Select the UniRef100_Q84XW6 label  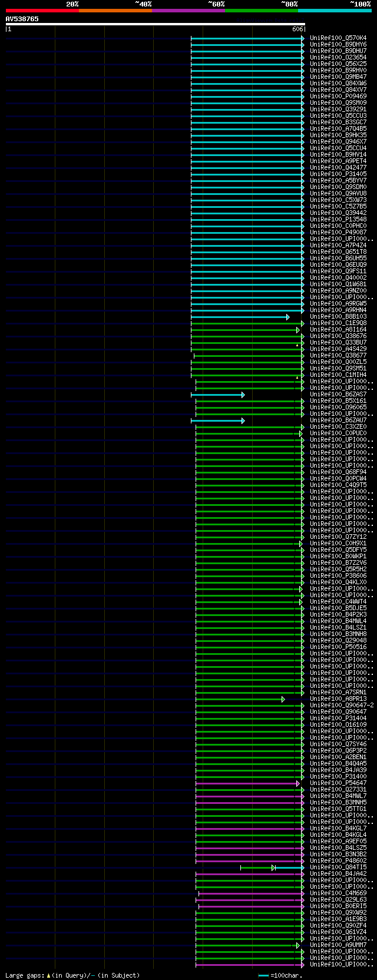coord(338,84)
